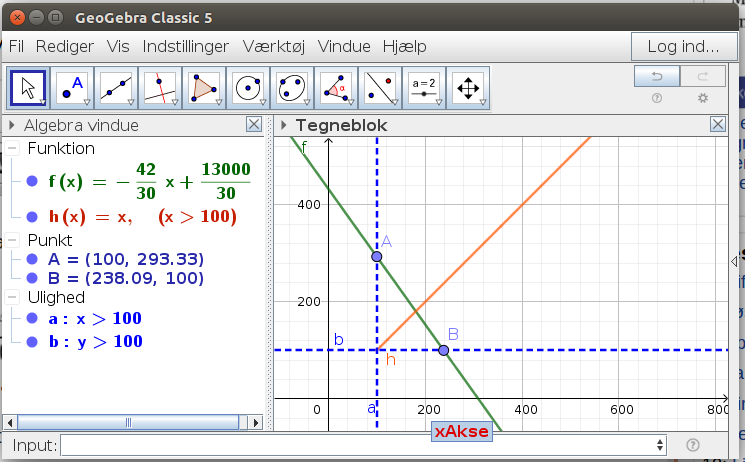The height and width of the screenshot is (462, 745).
Task: Select the Reflect about line tool
Action: point(380,88)
